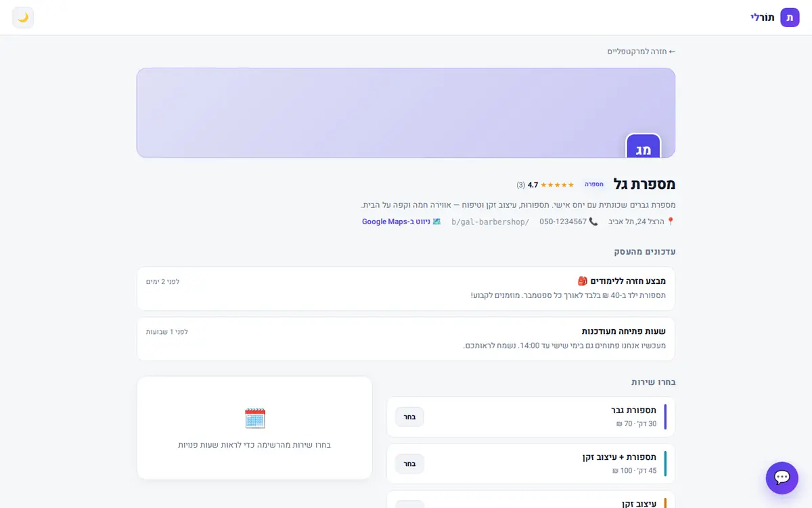Click the מספרה category badge

[x=594, y=184]
